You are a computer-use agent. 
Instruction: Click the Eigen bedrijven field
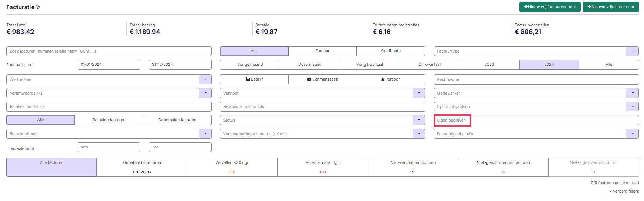536,120
